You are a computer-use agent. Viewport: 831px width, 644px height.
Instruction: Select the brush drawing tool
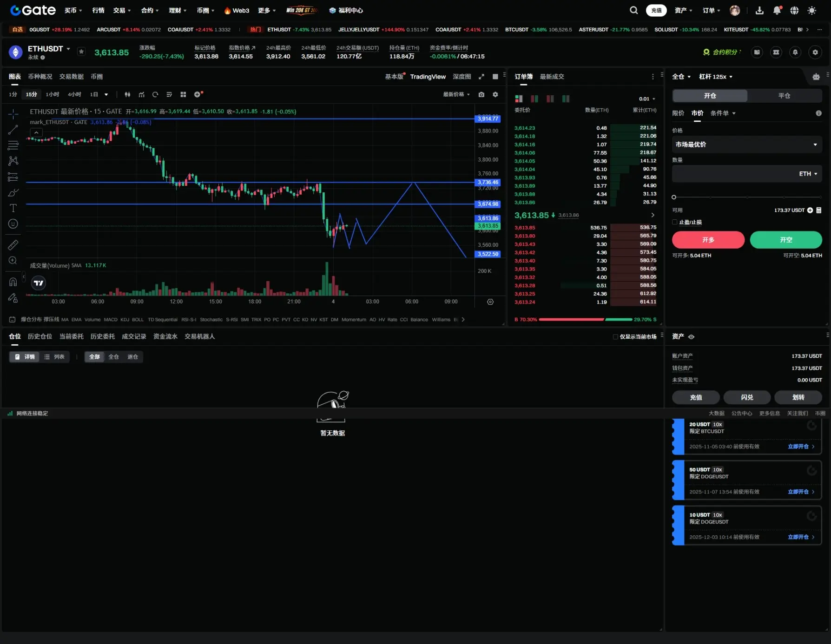click(x=13, y=192)
